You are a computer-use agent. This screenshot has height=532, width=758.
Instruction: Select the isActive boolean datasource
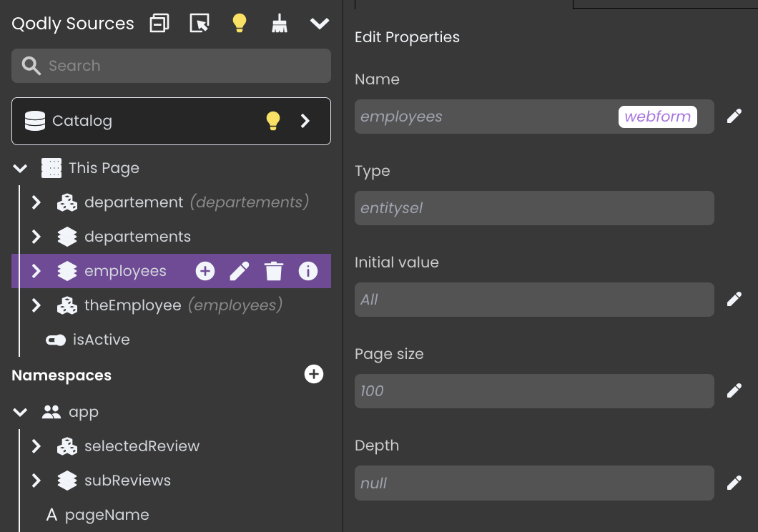tap(101, 340)
